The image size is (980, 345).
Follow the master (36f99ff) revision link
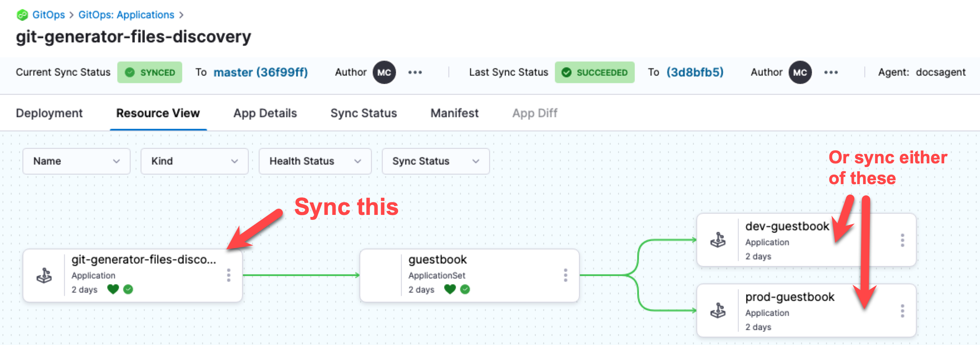coord(260,72)
